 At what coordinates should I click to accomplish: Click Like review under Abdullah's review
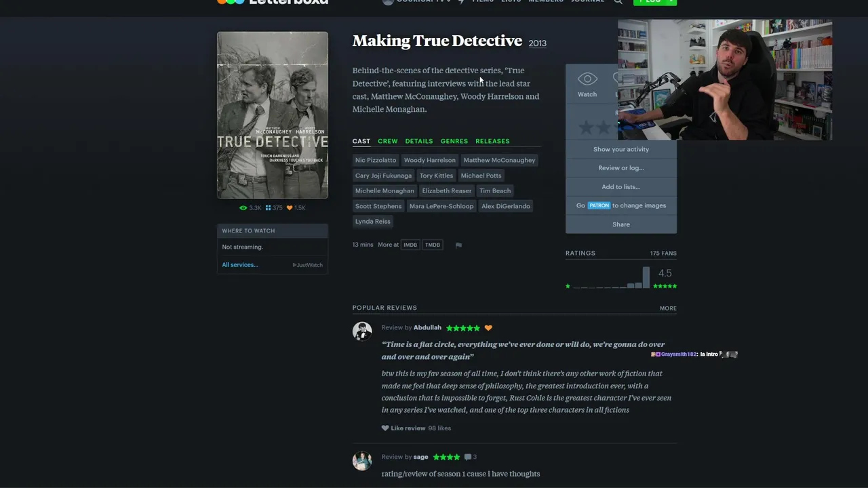408,428
